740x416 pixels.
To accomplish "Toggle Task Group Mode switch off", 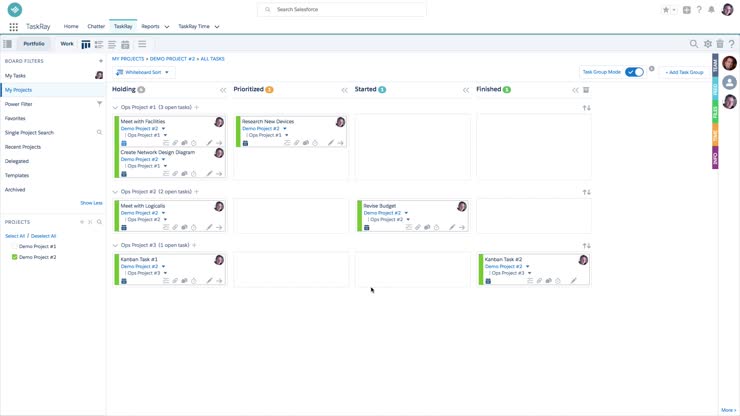I will click(x=634, y=72).
